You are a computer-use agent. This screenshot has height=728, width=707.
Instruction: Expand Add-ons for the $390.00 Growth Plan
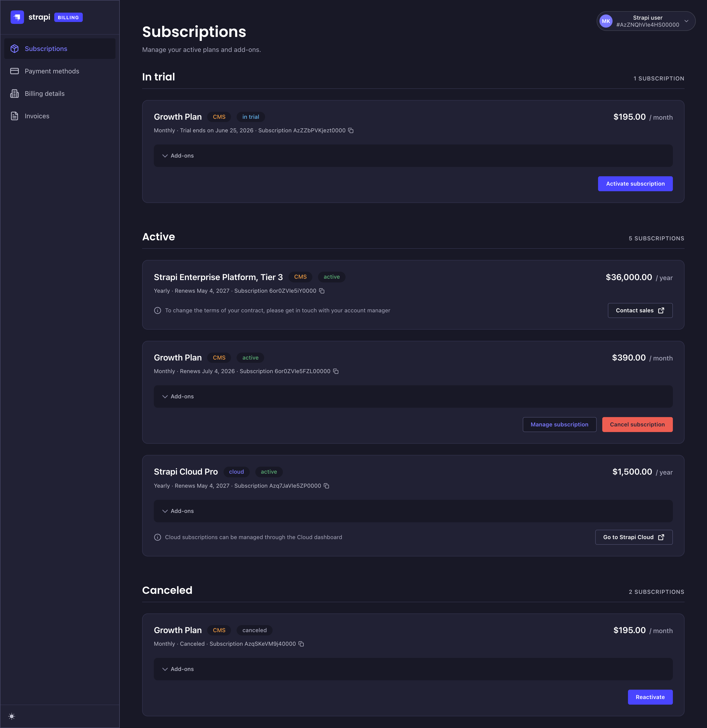[413, 396]
